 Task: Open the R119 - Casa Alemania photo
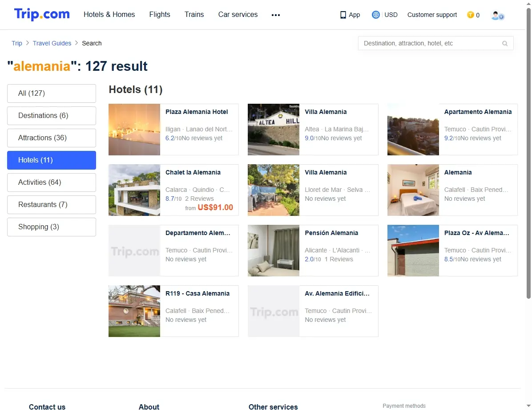[134, 311]
